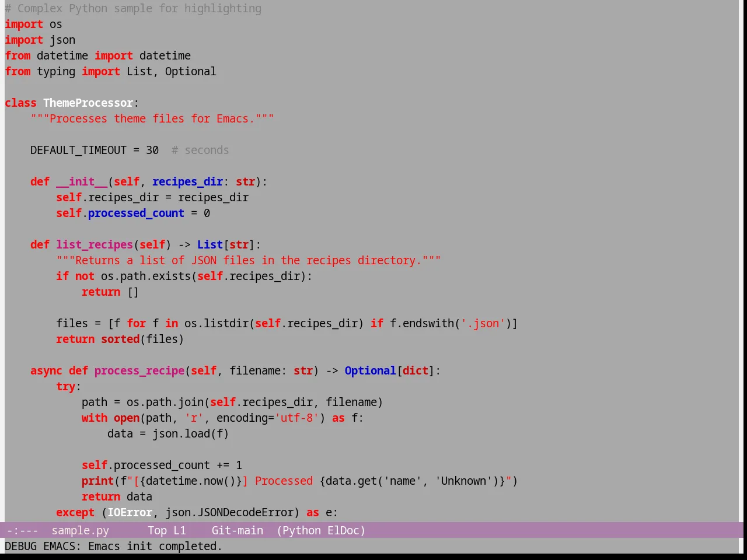Image resolution: width=747 pixels, height=560 pixels.
Task: Click the DEFAULT_TIMEOUT constant
Action: coord(78,150)
